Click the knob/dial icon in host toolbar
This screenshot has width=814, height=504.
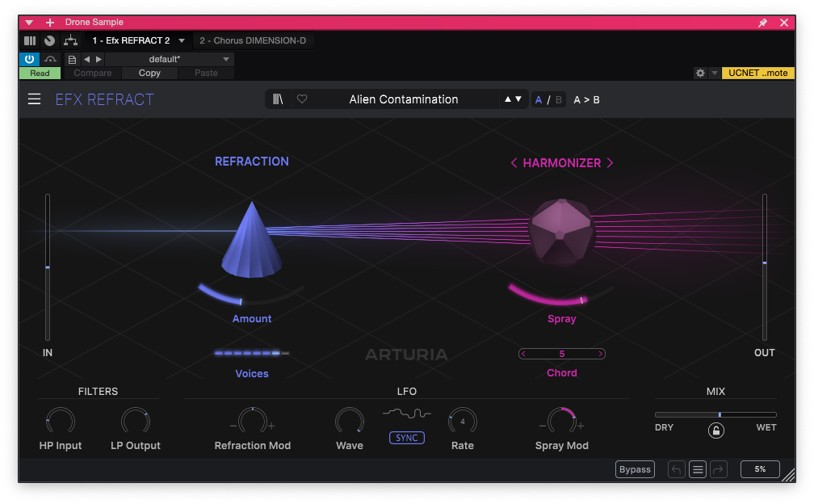(x=50, y=40)
